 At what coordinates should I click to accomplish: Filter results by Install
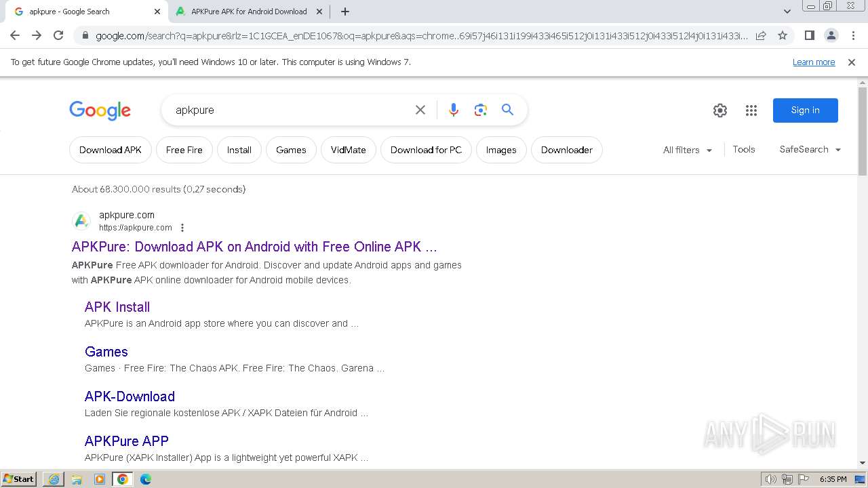tap(239, 150)
